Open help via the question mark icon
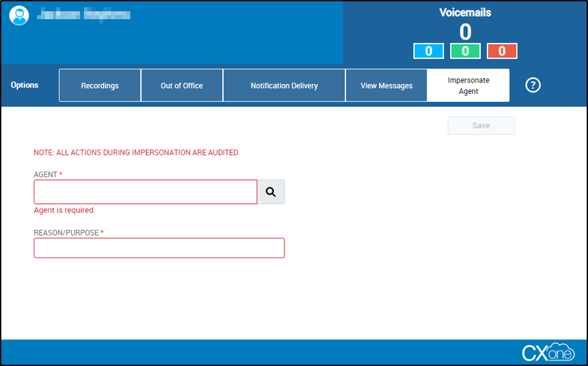This screenshot has height=366, width=588. point(532,85)
